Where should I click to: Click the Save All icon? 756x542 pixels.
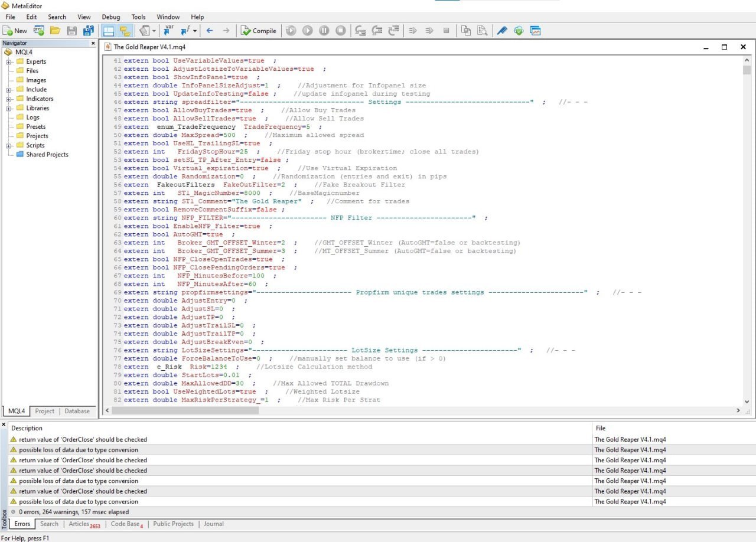[x=89, y=31]
